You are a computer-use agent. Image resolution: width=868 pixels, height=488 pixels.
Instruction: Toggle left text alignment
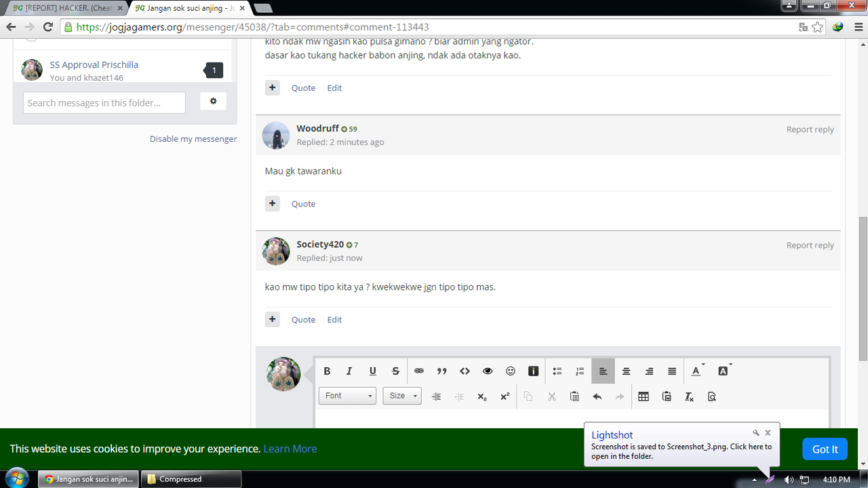pos(603,371)
